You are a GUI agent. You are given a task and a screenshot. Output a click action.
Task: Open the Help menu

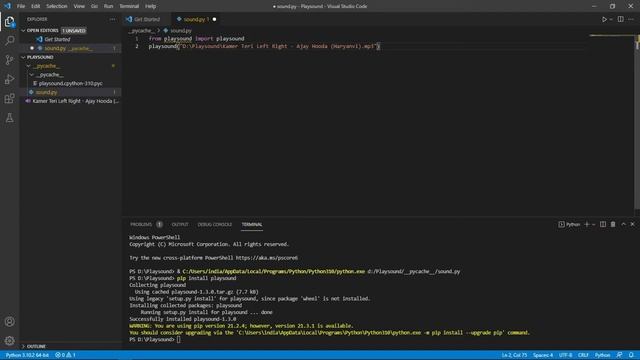(x=151, y=6)
